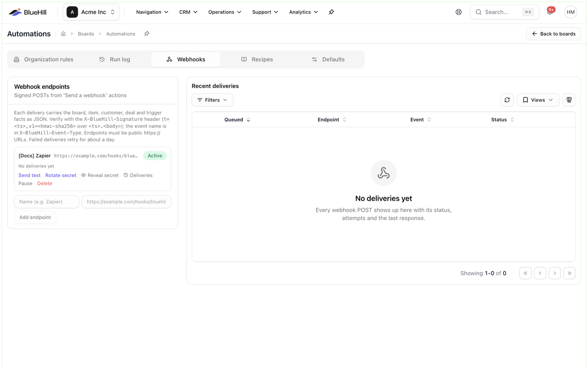Open the Acme Inc organization switcher
This screenshot has width=588, height=368.
tap(91, 12)
